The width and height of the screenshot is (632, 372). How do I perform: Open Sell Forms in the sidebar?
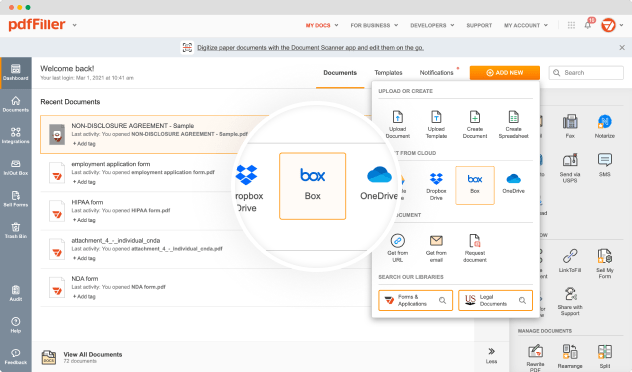(x=16, y=199)
